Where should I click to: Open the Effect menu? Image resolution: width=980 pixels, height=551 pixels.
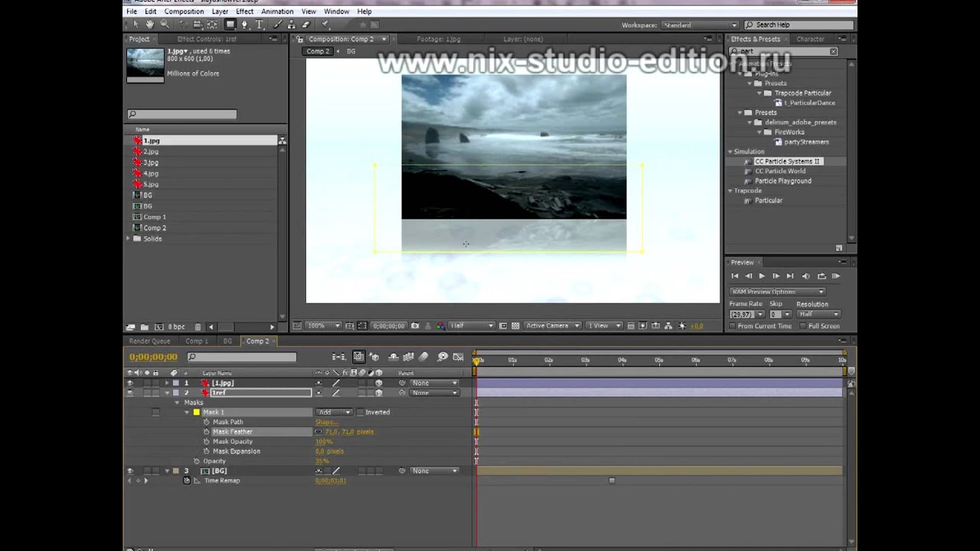pyautogui.click(x=245, y=11)
